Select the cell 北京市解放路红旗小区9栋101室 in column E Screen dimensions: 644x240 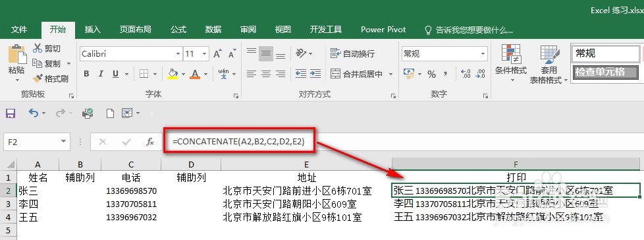(306, 217)
